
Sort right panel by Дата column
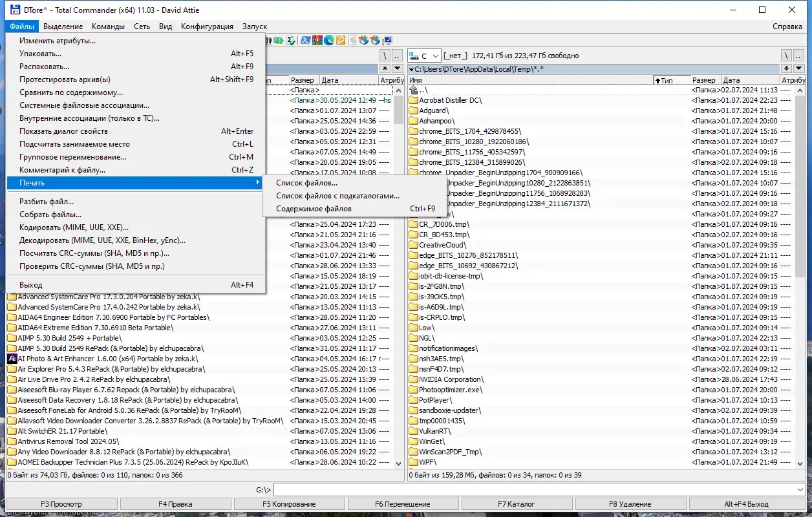(x=750, y=80)
